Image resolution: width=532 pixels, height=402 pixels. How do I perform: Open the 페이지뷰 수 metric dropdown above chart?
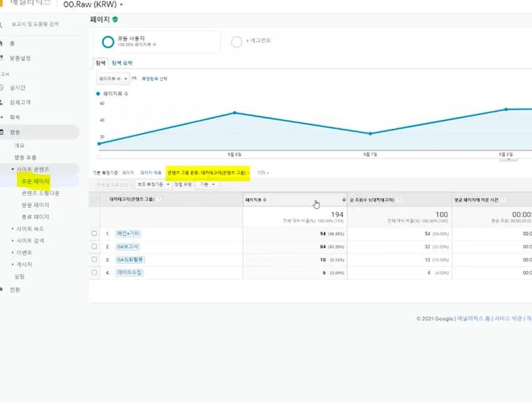click(113, 79)
